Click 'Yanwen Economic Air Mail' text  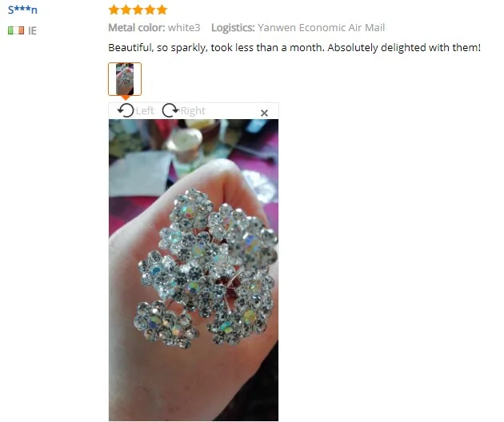[x=321, y=28]
